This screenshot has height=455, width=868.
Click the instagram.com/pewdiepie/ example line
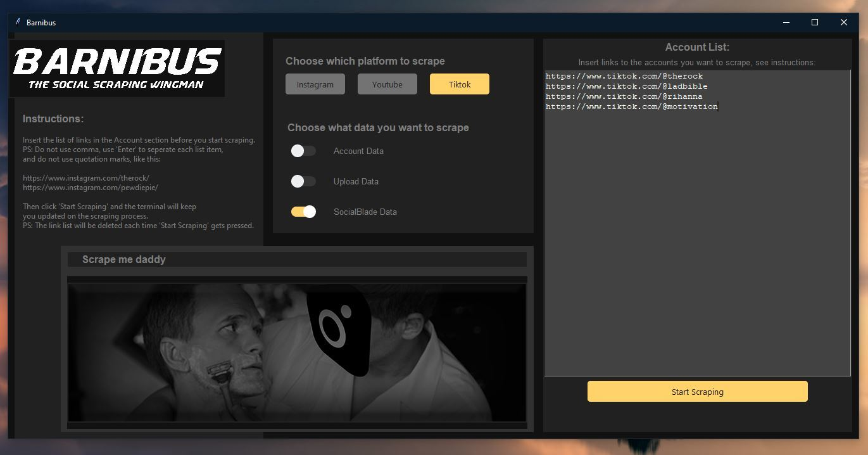91,188
